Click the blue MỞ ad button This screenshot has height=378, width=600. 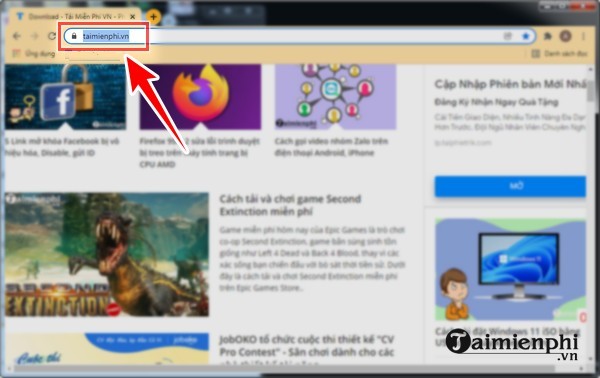coord(510,186)
